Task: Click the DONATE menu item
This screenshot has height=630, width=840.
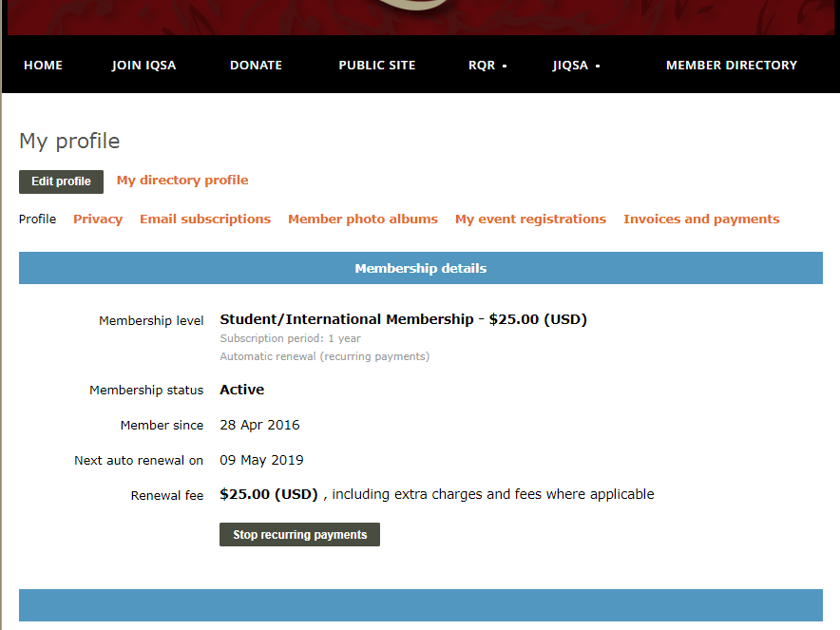Action: click(255, 65)
